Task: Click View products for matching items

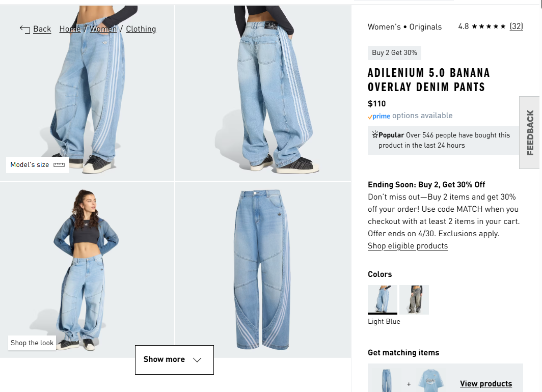Action: click(485, 384)
